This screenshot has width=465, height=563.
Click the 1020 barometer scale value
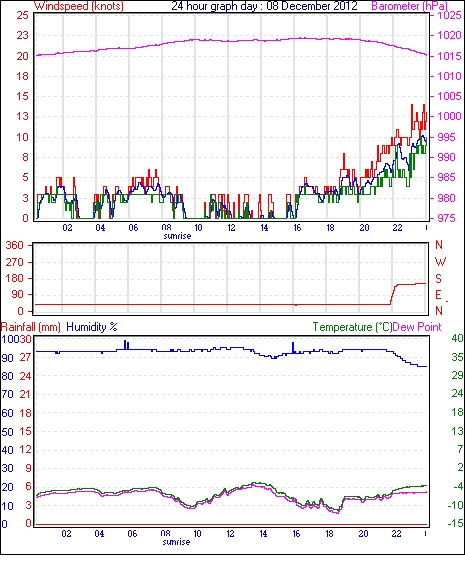449,35
